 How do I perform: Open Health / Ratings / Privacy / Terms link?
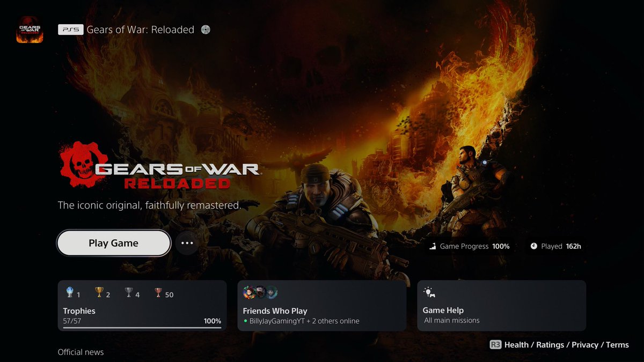point(567,345)
